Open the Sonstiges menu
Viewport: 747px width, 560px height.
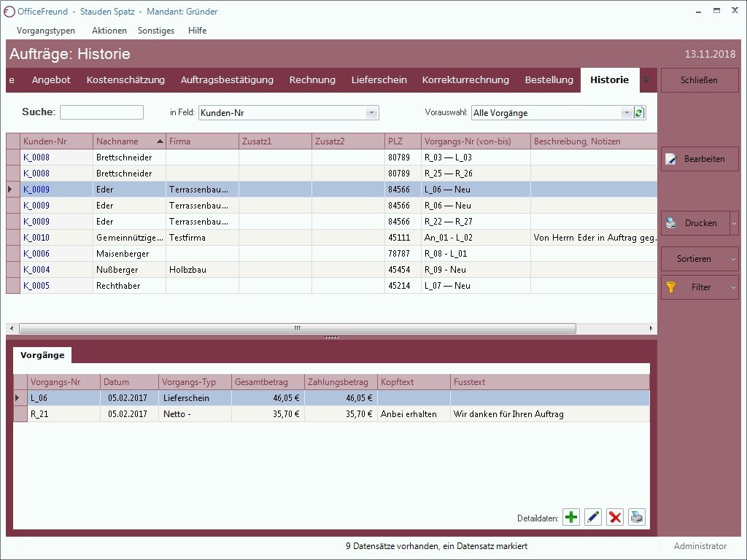point(156,31)
